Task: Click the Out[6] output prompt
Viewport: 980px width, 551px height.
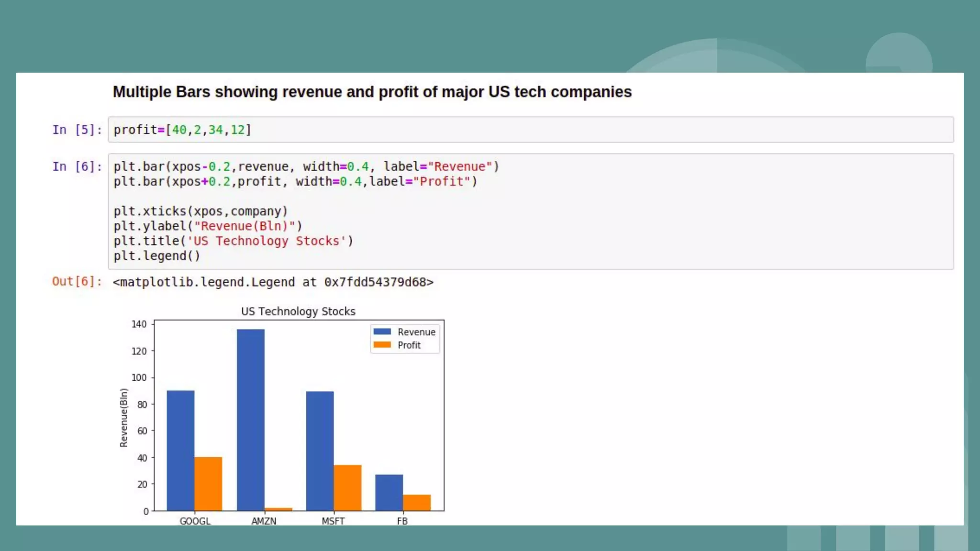Action: pos(77,281)
